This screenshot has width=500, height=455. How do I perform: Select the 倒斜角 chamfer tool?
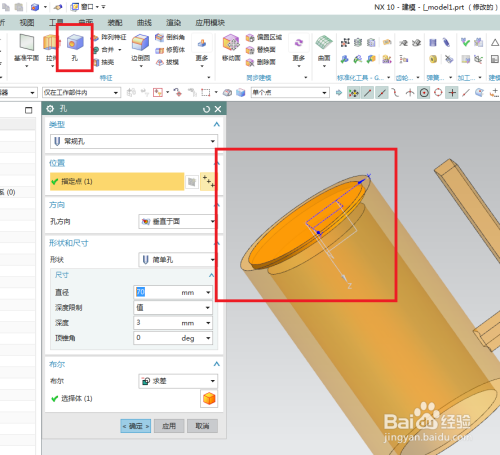point(170,37)
